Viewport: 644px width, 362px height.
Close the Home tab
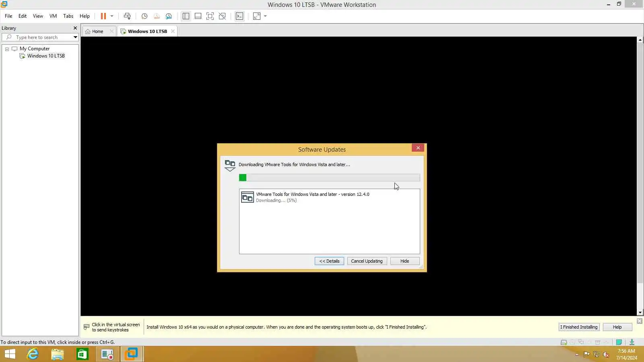111,31
